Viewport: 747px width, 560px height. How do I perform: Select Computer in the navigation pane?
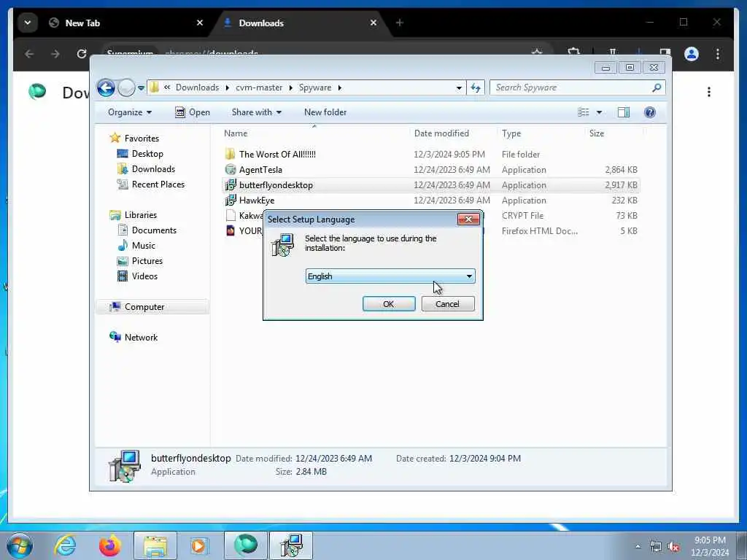[x=144, y=307]
